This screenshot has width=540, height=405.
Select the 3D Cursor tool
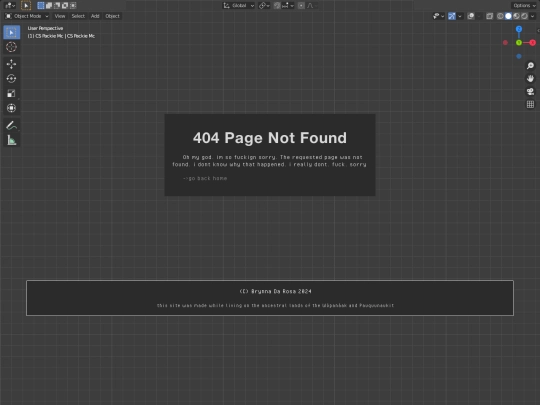point(11,47)
